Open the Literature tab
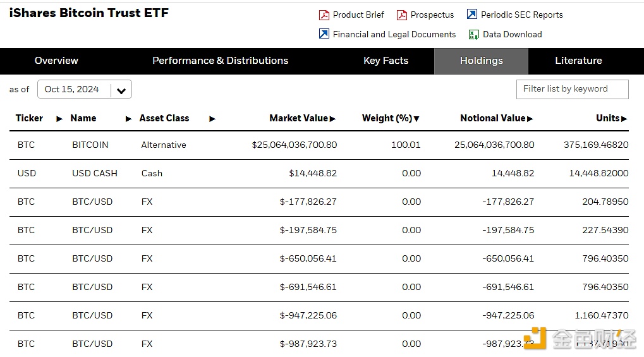The image size is (644, 357). (x=578, y=61)
